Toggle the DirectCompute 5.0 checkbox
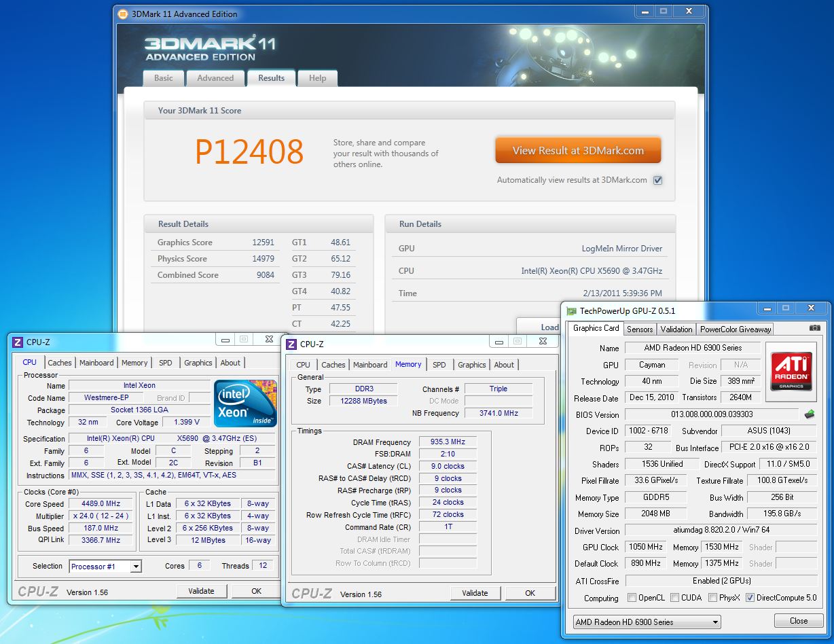Viewport: 834px width, 644px height. pos(750,598)
